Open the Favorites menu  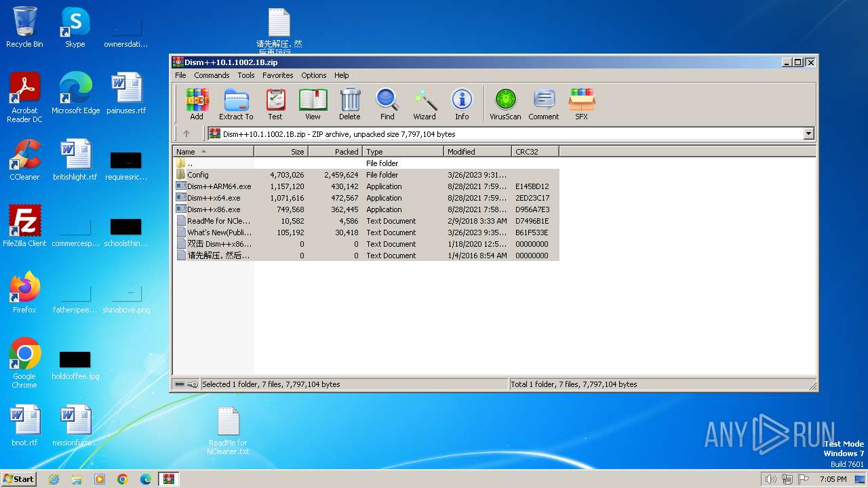coord(278,75)
